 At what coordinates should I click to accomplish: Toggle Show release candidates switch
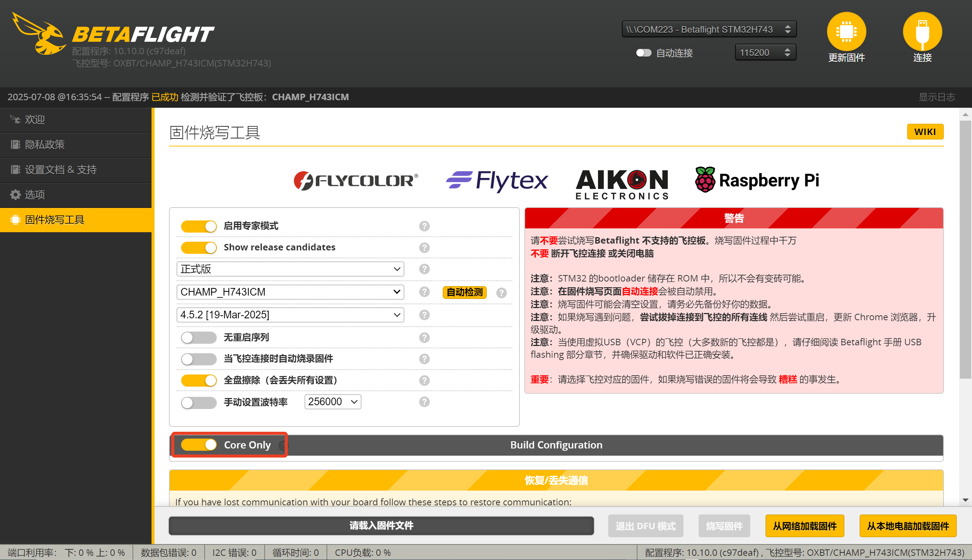pyautogui.click(x=199, y=247)
